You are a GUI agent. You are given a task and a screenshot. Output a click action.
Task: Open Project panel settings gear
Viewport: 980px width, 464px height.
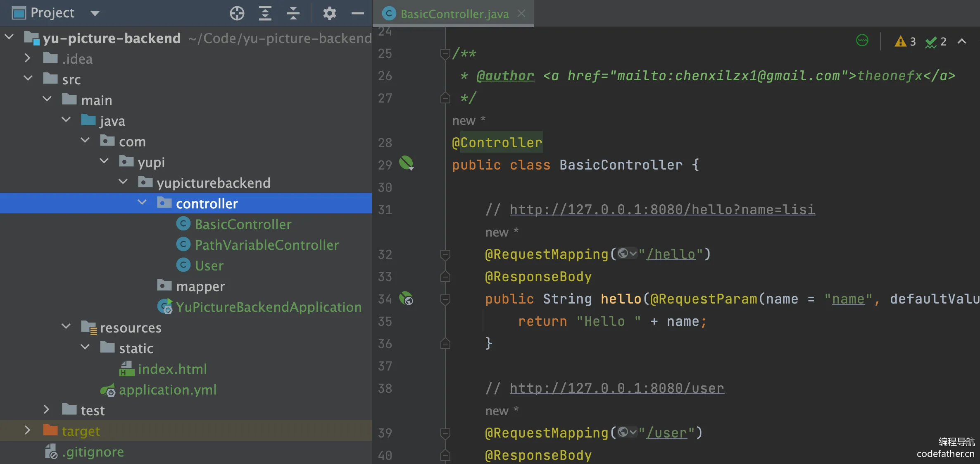tap(329, 13)
